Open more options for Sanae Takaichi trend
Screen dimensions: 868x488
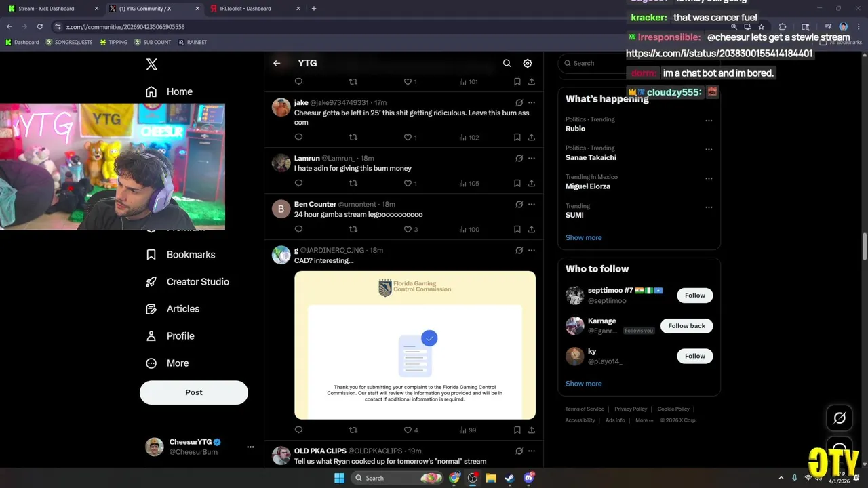tap(709, 149)
